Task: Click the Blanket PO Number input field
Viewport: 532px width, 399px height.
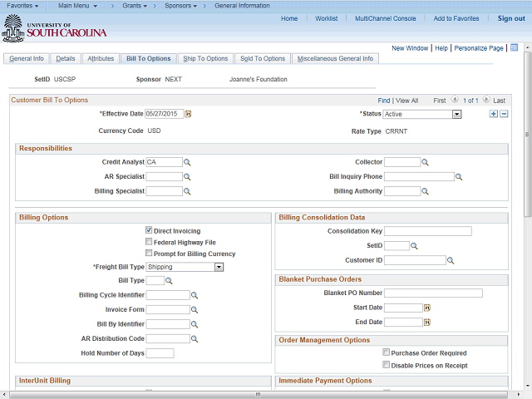Action: pos(433,293)
